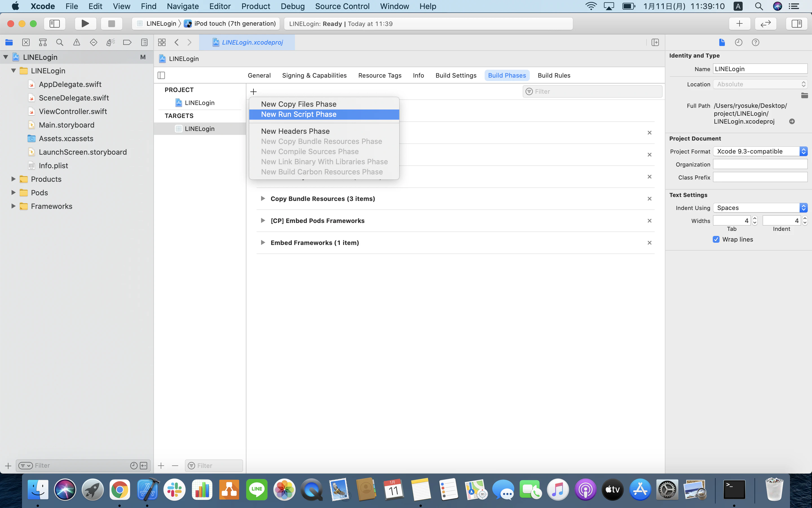Toggle the inspectors pane button
Viewport: 812px width, 508px height.
click(796, 23)
